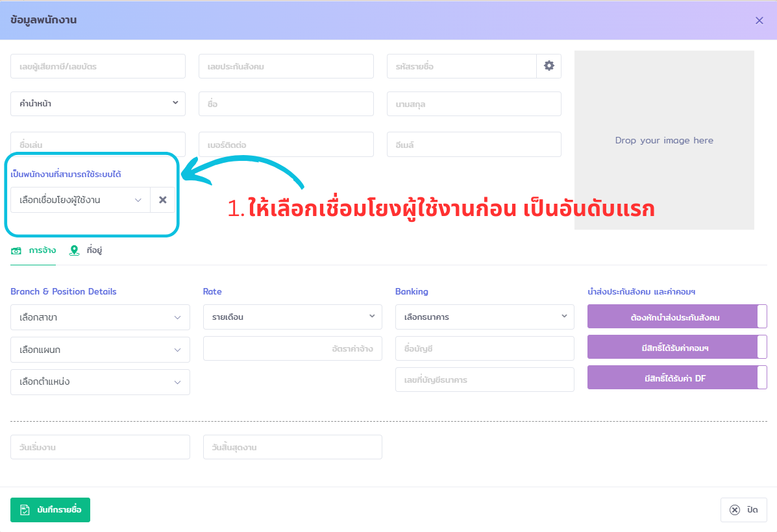
Task: Switch to the การจ้าง tab
Action: click(x=34, y=250)
